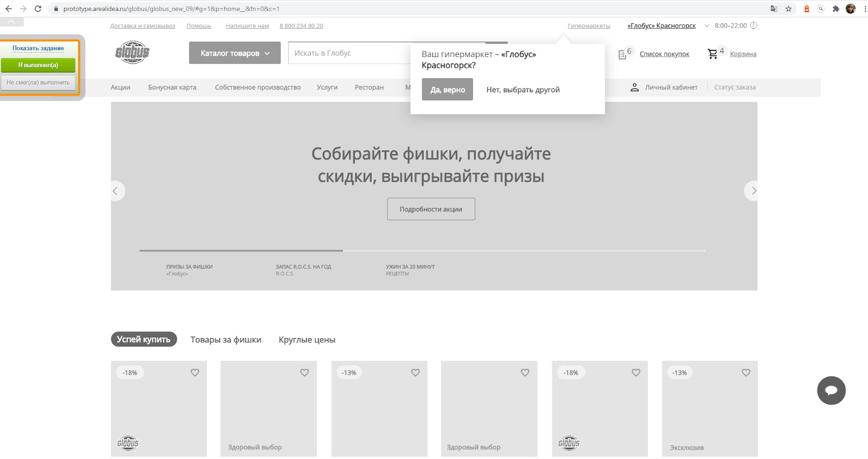Image resolution: width=868 pixels, height=459 pixels.
Task: Open the Показать задание link
Action: pyautogui.click(x=38, y=48)
